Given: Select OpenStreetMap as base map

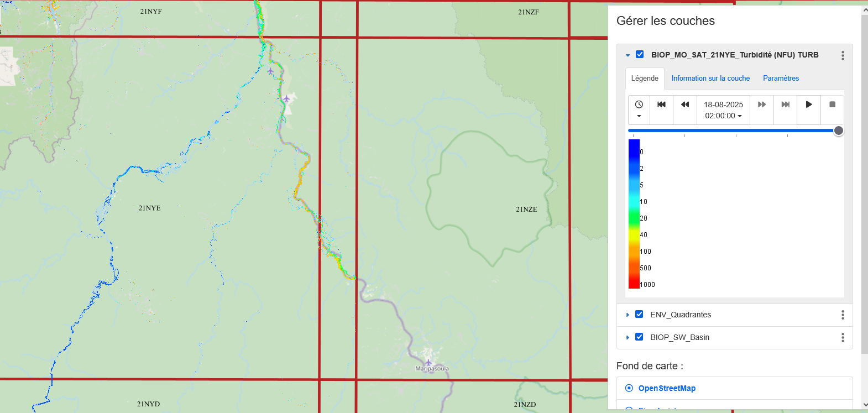Looking at the screenshot, I should (629, 388).
